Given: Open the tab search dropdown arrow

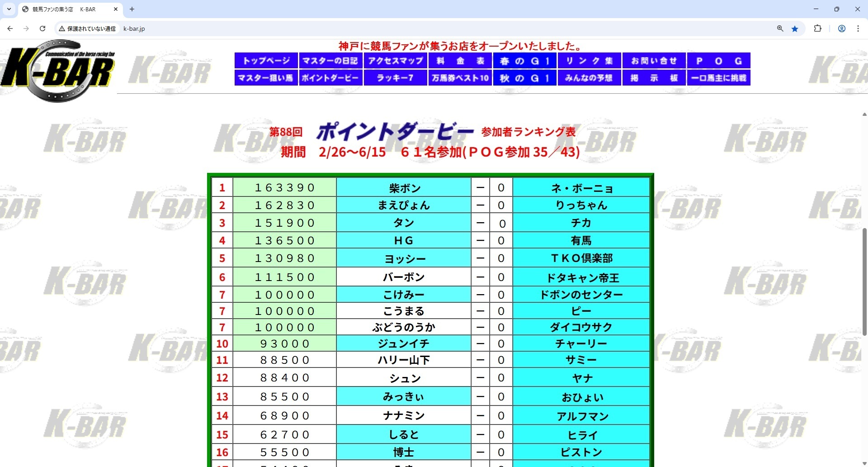Looking at the screenshot, I should click(x=9, y=9).
